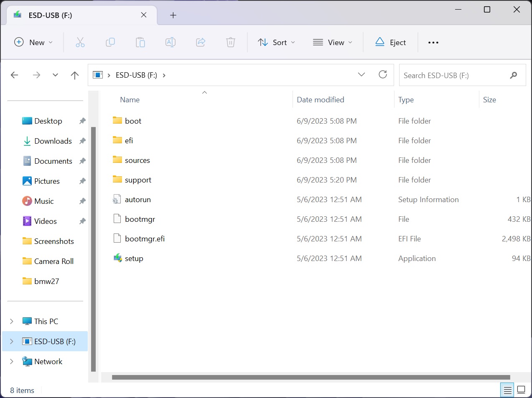Select Network in navigation pane
Image resolution: width=532 pixels, height=398 pixels.
click(x=48, y=362)
